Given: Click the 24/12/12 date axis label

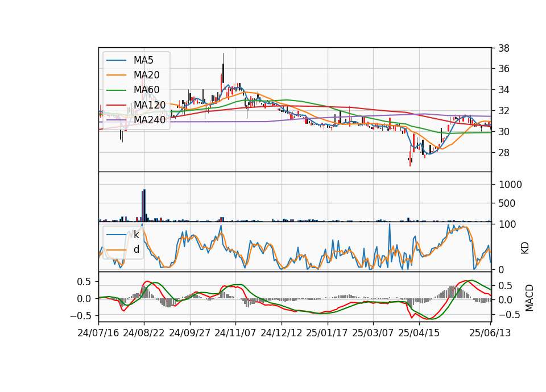Looking at the screenshot, I should 282,333.
